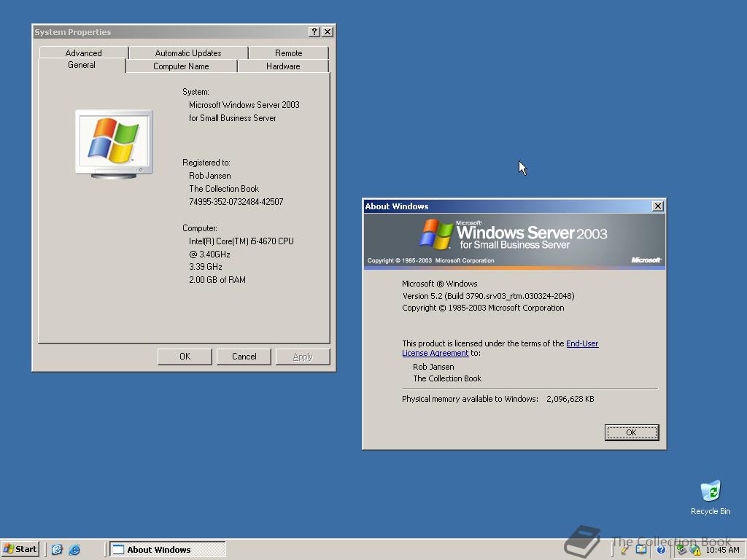Click the System Properties help question button

coord(314,32)
